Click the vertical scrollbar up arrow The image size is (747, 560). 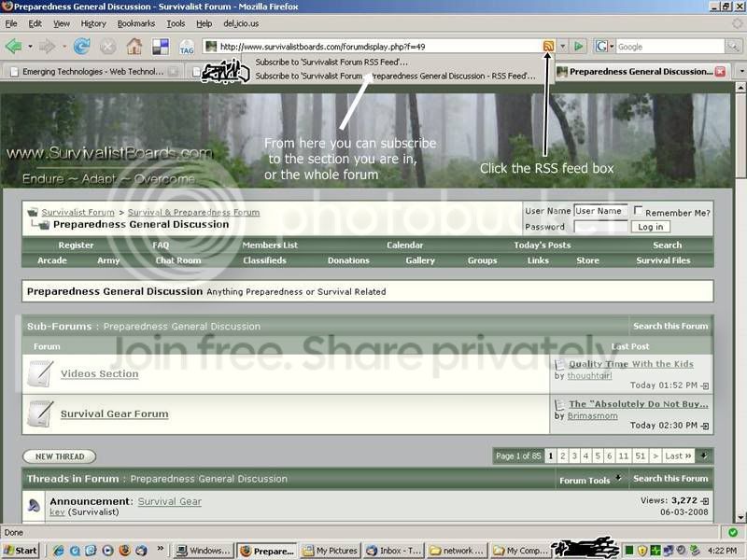740,87
